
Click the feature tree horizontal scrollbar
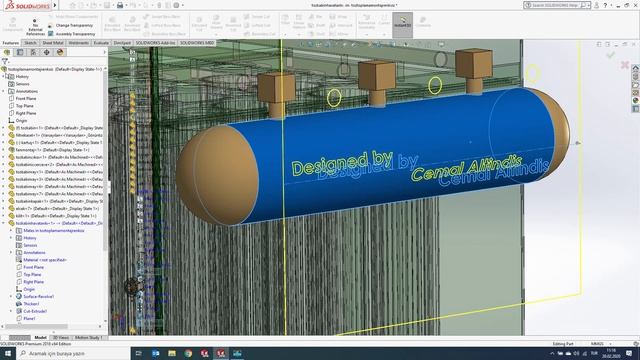[x=37, y=327]
